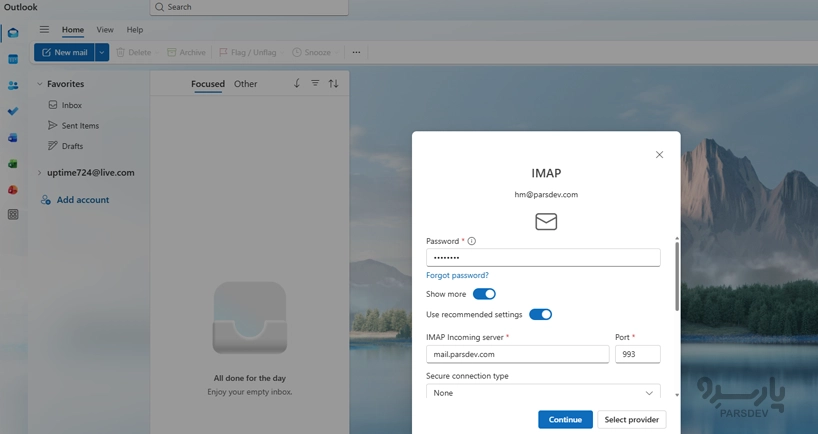The image size is (818, 434).
Task: Click the password info icon
Action: coord(472,241)
